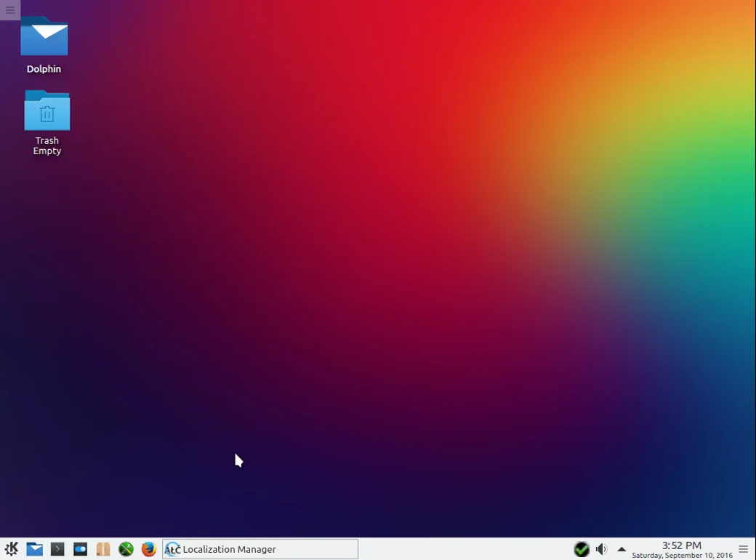Open the package manager box icon
This screenshot has width=756, height=560.
[x=103, y=549]
